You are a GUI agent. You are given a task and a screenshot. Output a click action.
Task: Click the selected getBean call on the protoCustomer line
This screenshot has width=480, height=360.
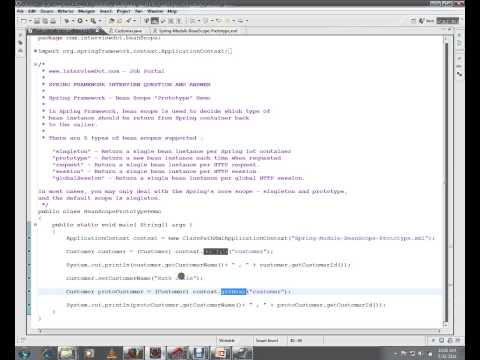click(x=233, y=292)
